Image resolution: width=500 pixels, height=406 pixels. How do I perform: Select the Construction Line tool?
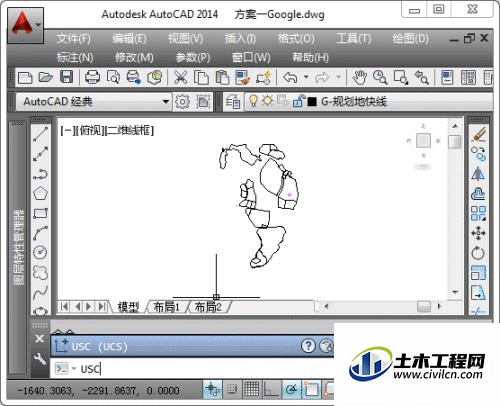pos(40,154)
